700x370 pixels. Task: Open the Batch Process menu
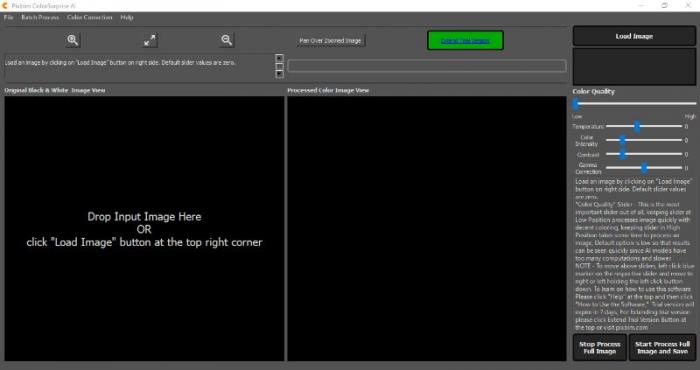40,17
